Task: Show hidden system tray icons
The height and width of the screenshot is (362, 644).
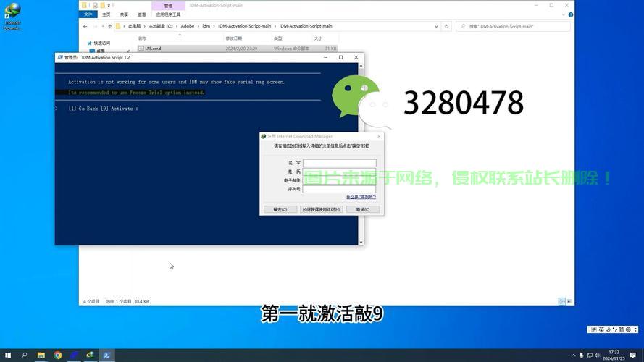Action: pos(573,355)
